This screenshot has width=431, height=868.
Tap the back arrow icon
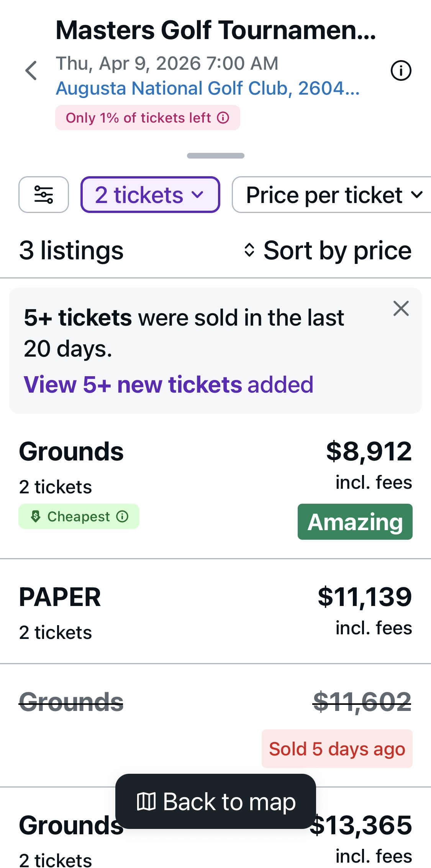tap(31, 70)
